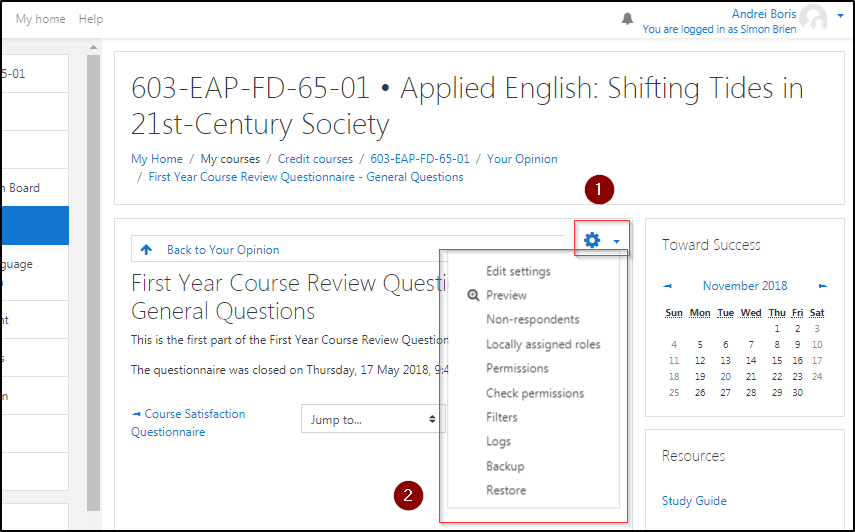Click the Help link in top bar
The width and height of the screenshot is (855, 532).
pyautogui.click(x=90, y=19)
